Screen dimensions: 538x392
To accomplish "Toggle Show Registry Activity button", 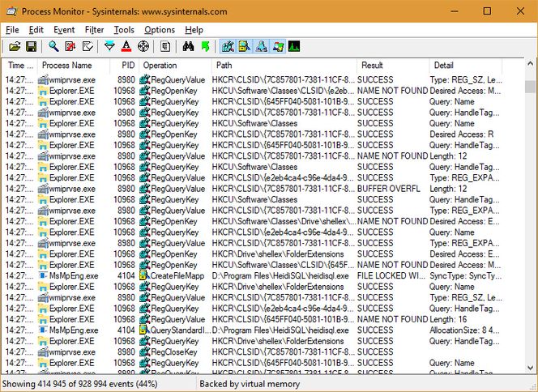I will (x=228, y=46).
